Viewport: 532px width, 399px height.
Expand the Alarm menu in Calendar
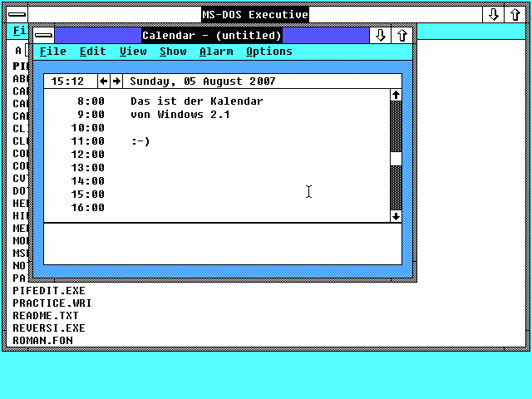[x=216, y=52]
